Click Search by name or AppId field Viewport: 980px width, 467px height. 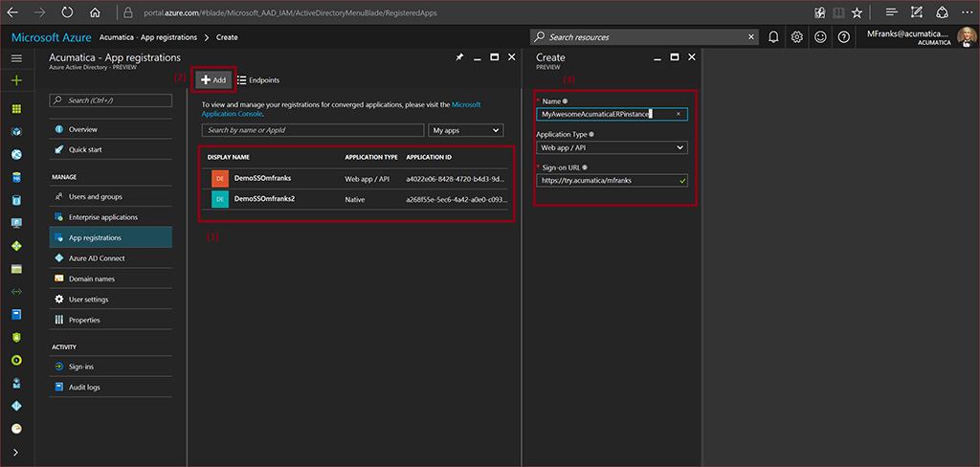coord(313,130)
